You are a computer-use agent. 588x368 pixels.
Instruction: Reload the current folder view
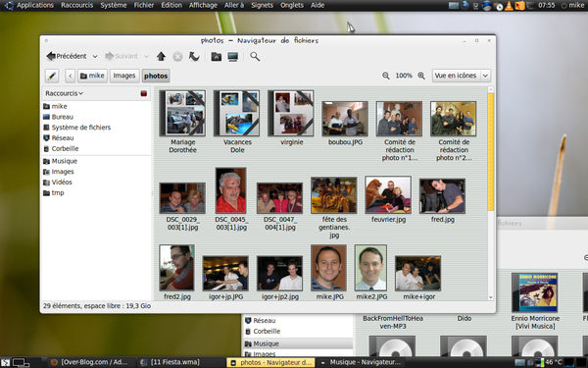coord(194,56)
